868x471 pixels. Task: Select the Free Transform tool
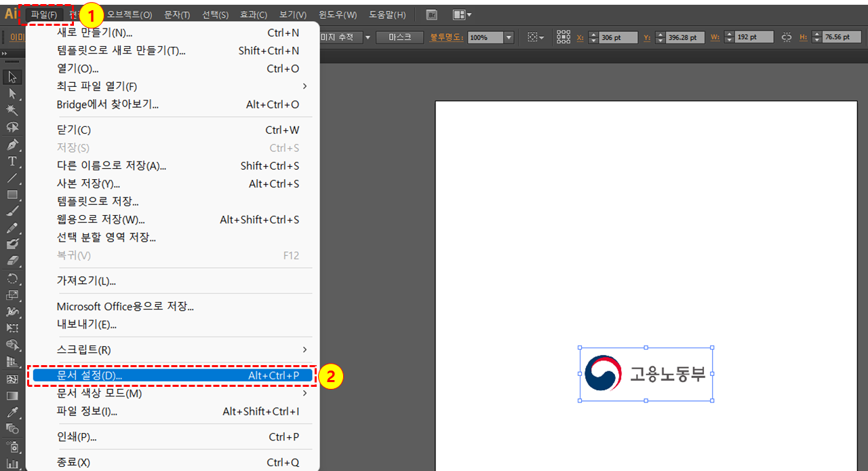click(12, 328)
